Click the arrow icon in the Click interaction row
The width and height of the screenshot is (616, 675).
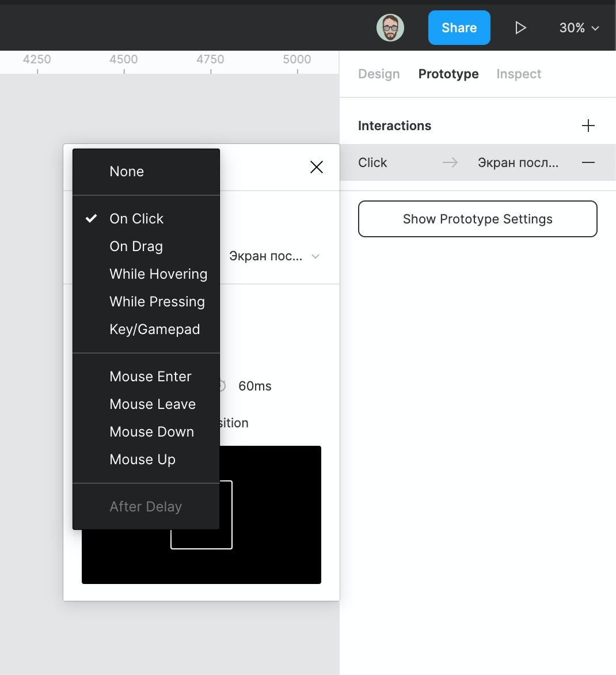pos(450,163)
